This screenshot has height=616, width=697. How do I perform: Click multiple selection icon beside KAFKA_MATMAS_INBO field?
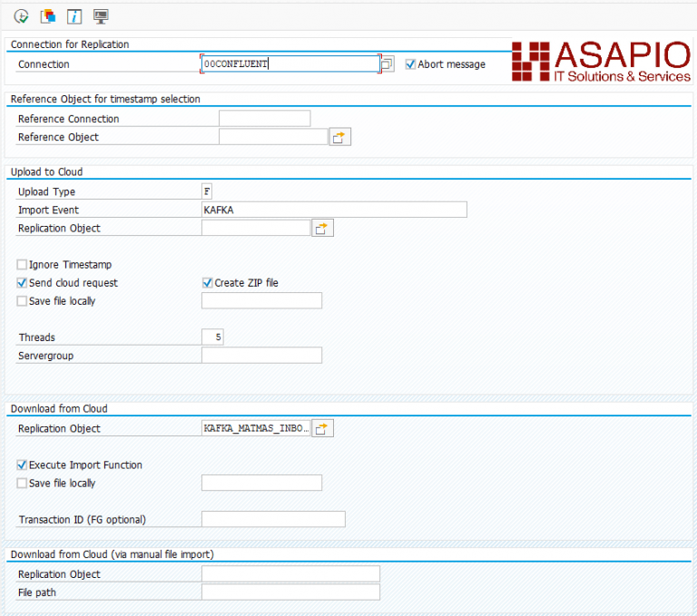point(322,428)
